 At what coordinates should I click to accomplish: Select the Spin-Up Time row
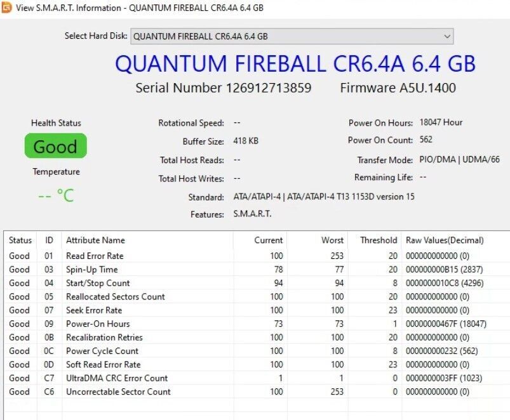pyautogui.click(x=257, y=270)
